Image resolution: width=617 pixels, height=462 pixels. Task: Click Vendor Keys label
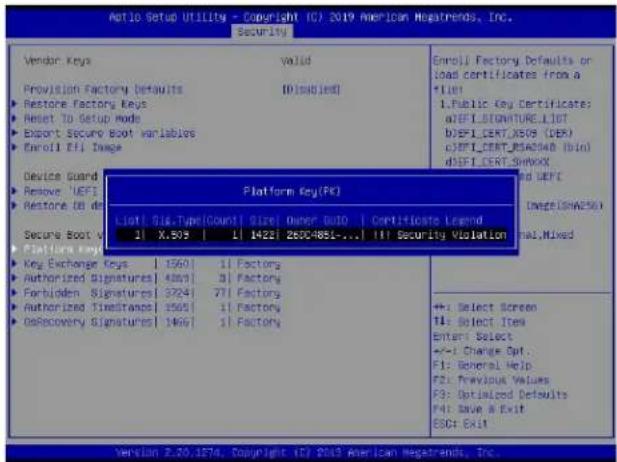(x=57, y=61)
